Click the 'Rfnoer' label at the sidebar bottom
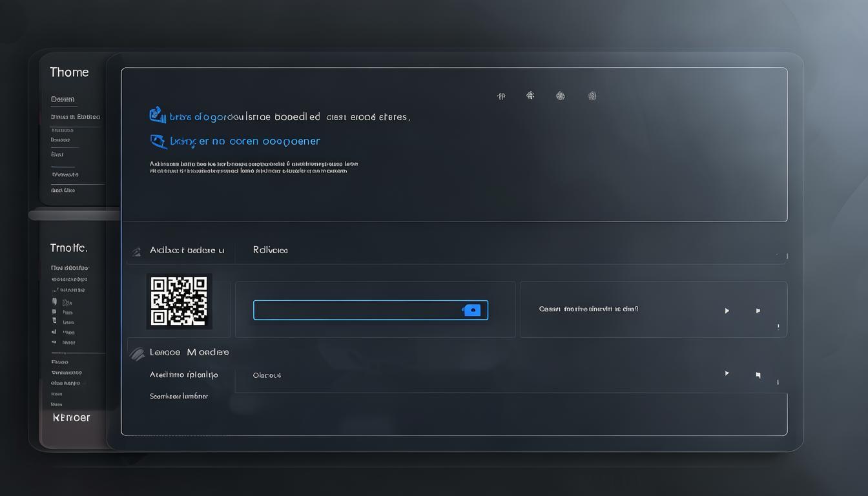 pos(71,418)
